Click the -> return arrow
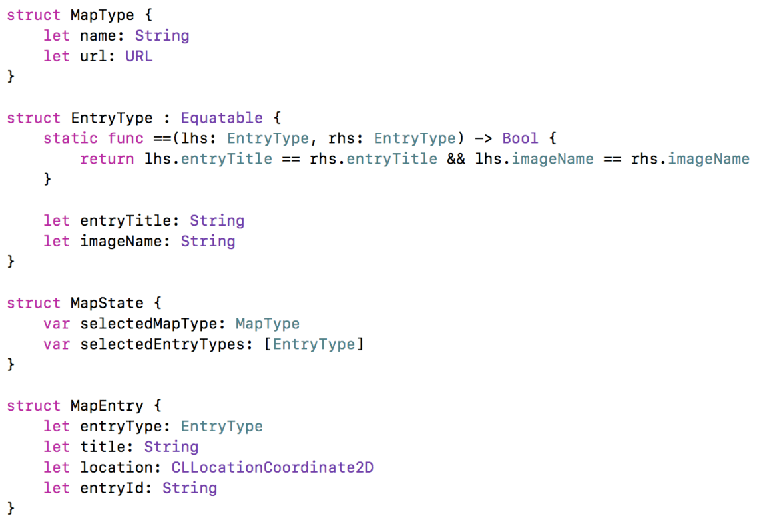 pyautogui.click(x=483, y=138)
